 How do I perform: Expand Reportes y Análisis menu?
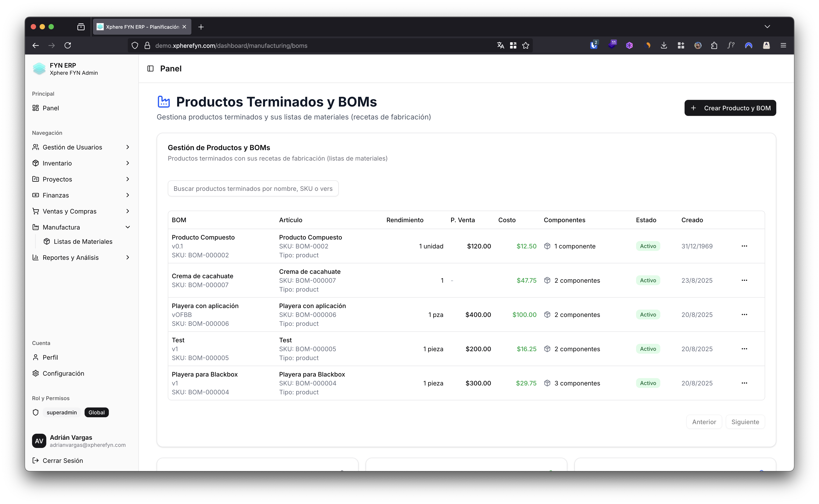(x=81, y=257)
